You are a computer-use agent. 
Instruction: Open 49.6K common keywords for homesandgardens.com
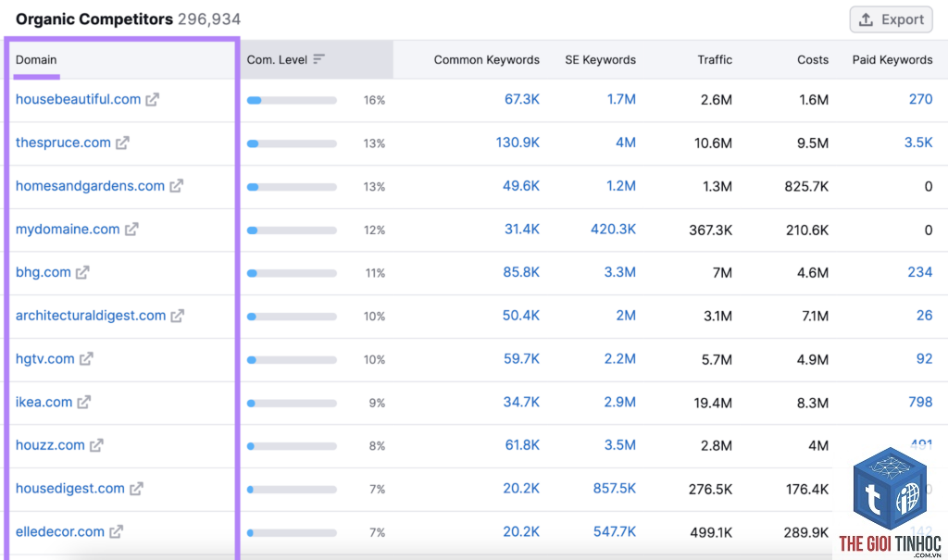[521, 186]
